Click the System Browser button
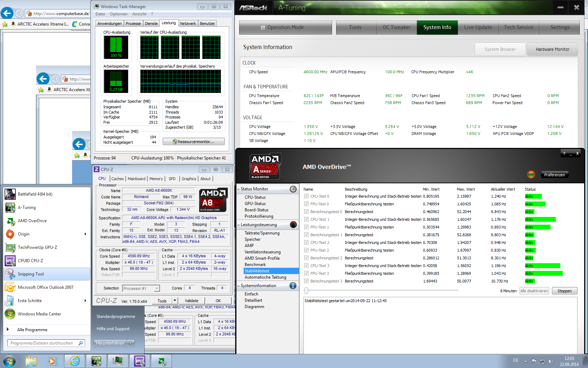The height and width of the screenshot is (368, 588). tap(500, 49)
